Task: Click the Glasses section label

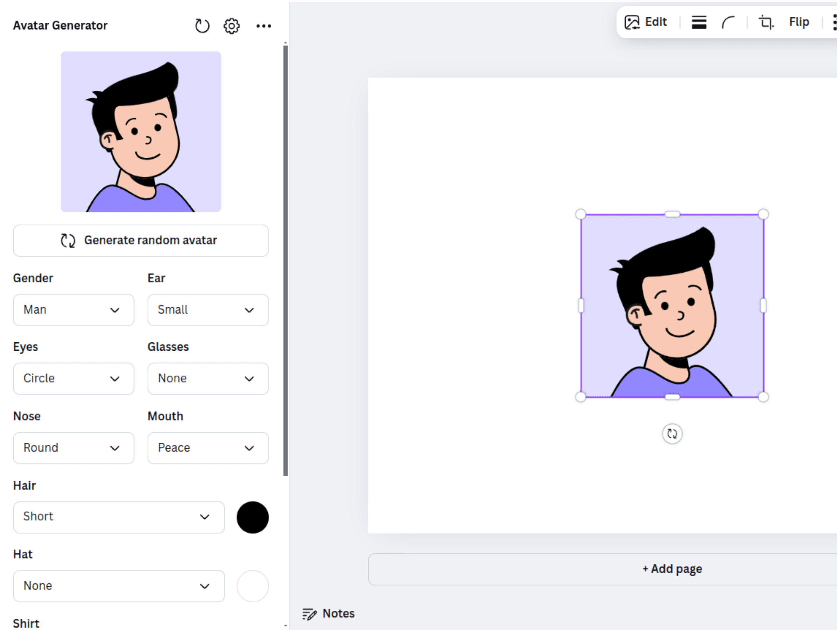Action: (x=168, y=347)
